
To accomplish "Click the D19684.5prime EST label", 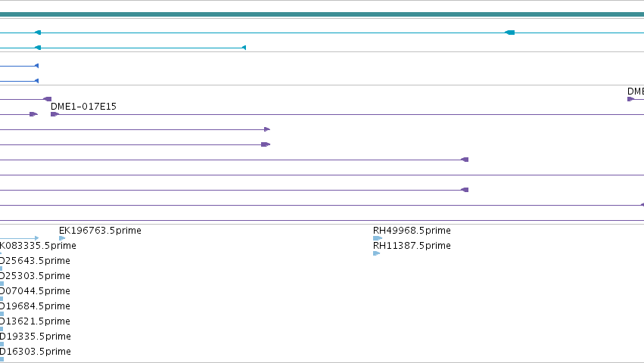I will coord(35,306).
